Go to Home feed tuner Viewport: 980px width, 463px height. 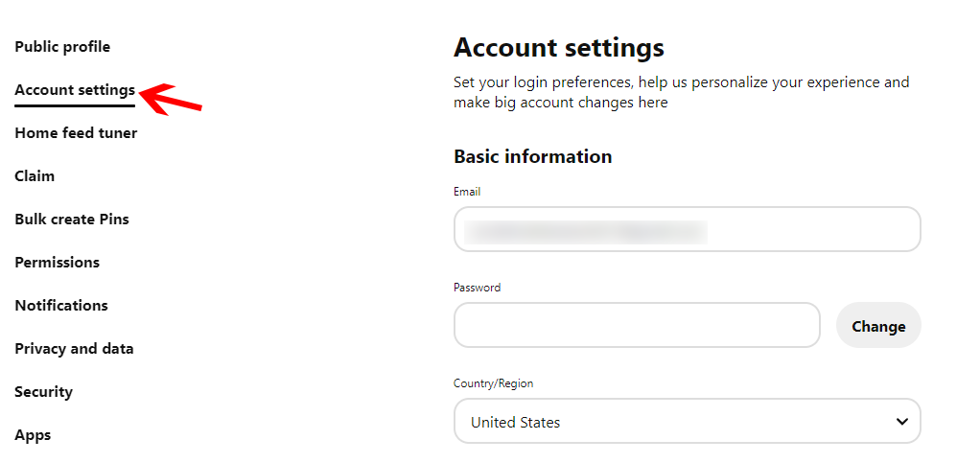point(76,133)
